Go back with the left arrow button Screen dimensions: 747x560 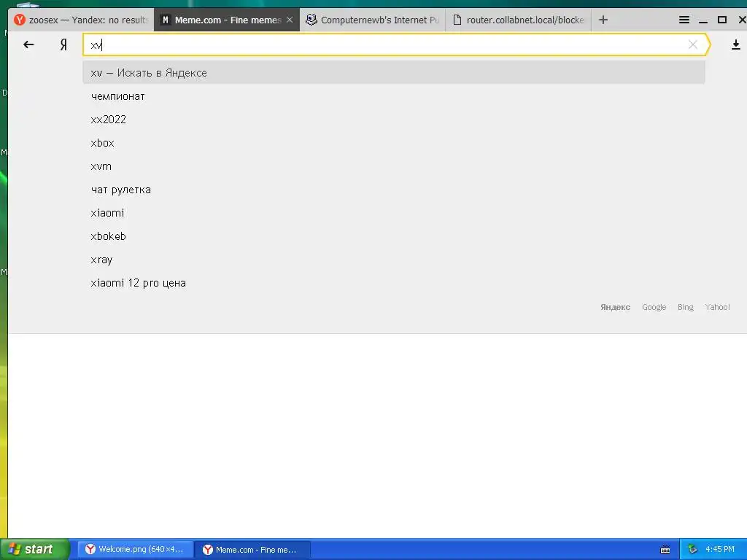[28, 44]
